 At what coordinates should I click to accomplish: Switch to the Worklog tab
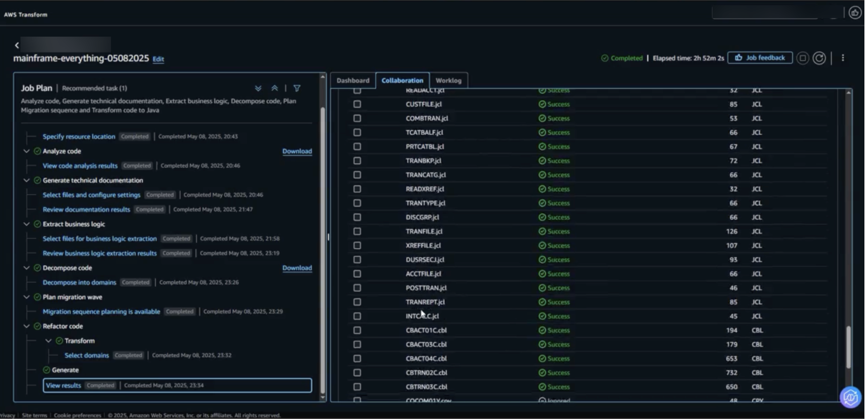coord(448,80)
